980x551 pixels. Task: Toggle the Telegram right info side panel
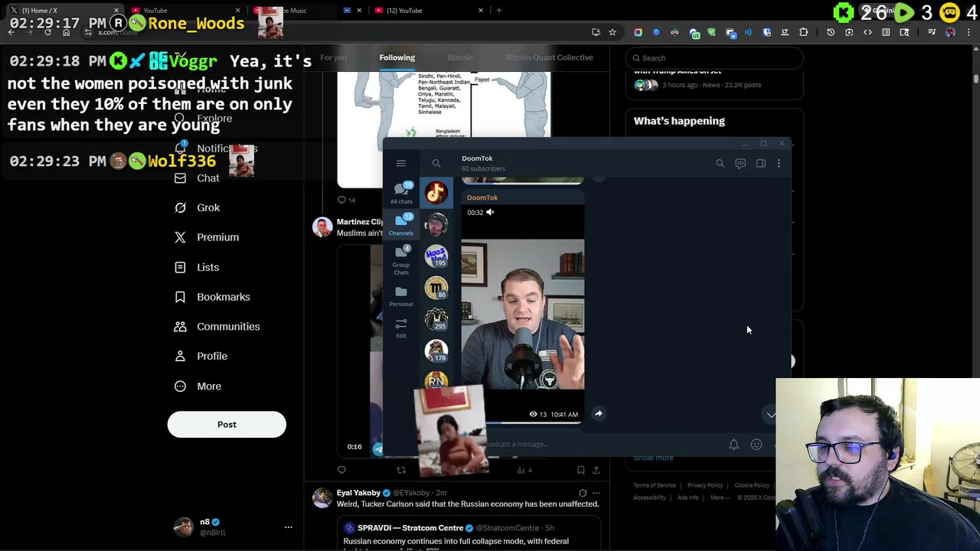point(760,163)
